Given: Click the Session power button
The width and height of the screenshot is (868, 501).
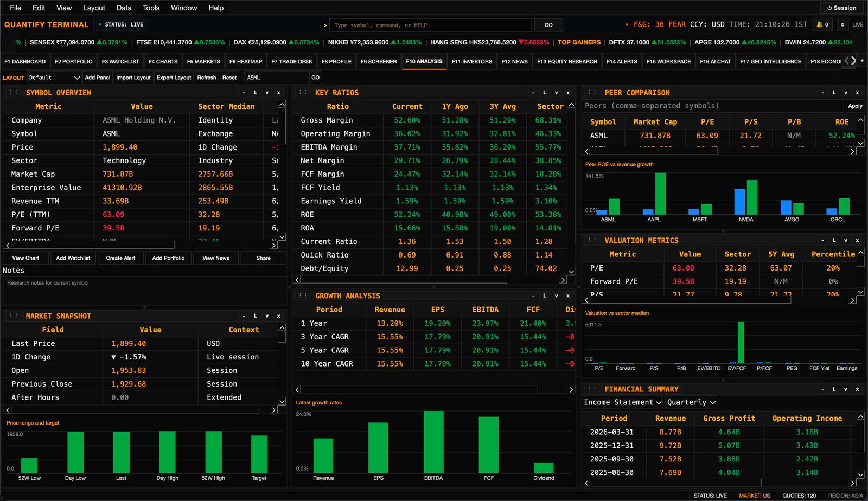Looking at the screenshot, I should 841,8.
